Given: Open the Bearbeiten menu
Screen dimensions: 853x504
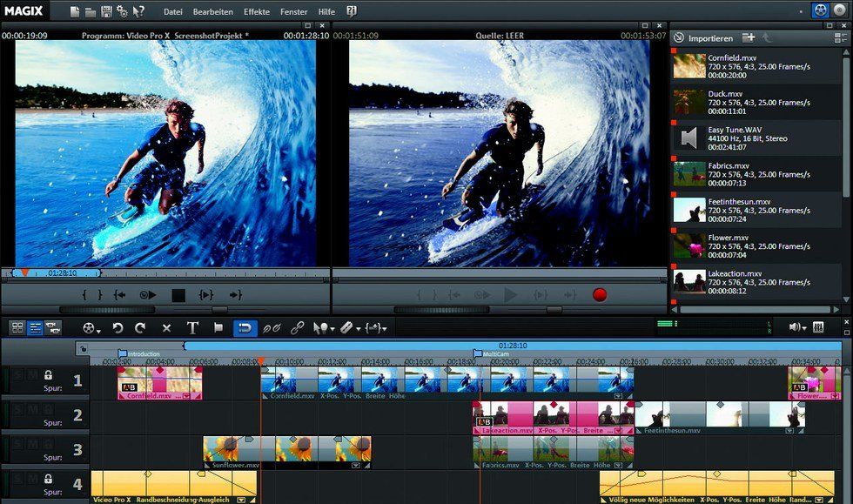Looking at the screenshot, I should tap(212, 12).
